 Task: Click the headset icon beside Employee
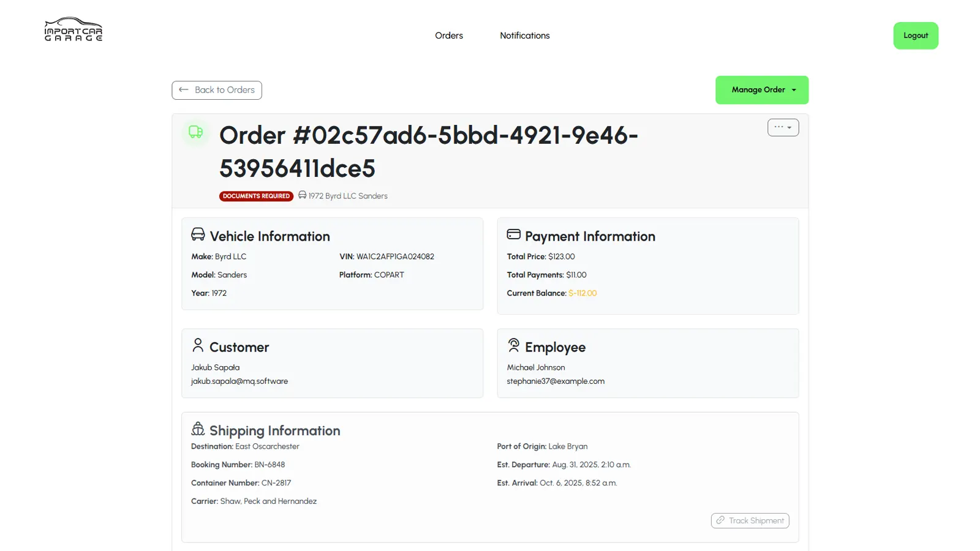point(514,345)
